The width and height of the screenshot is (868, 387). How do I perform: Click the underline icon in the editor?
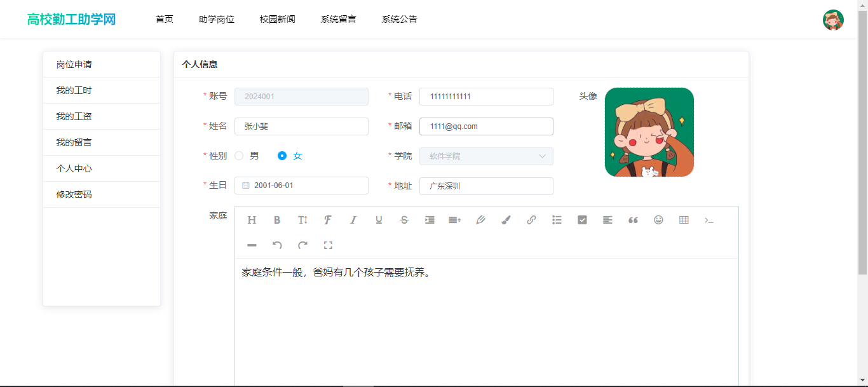point(379,220)
